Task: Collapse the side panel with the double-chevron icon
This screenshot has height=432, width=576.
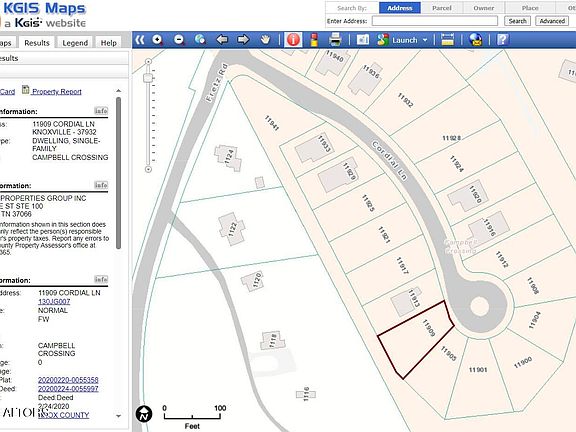Action: click(140, 40)
